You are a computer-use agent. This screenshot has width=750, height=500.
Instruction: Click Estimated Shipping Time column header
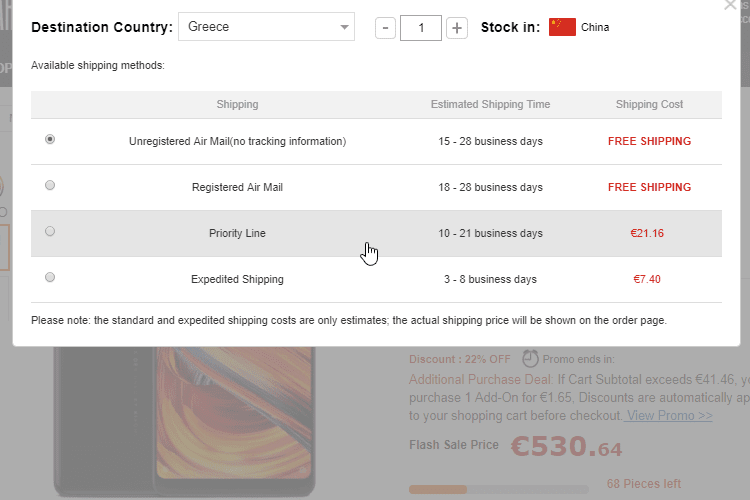[490, 104]
